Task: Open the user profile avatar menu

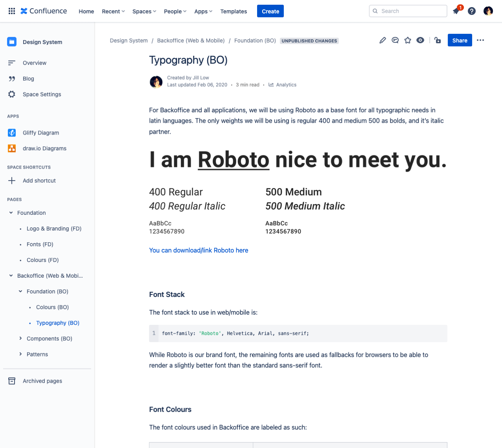Action: (488, 11)
